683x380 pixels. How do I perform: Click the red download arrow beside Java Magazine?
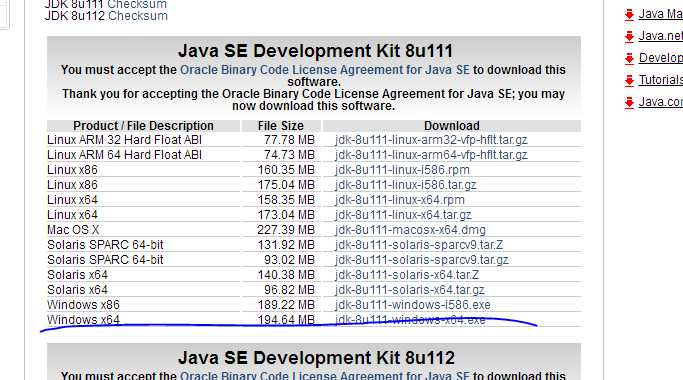(629, 15)
